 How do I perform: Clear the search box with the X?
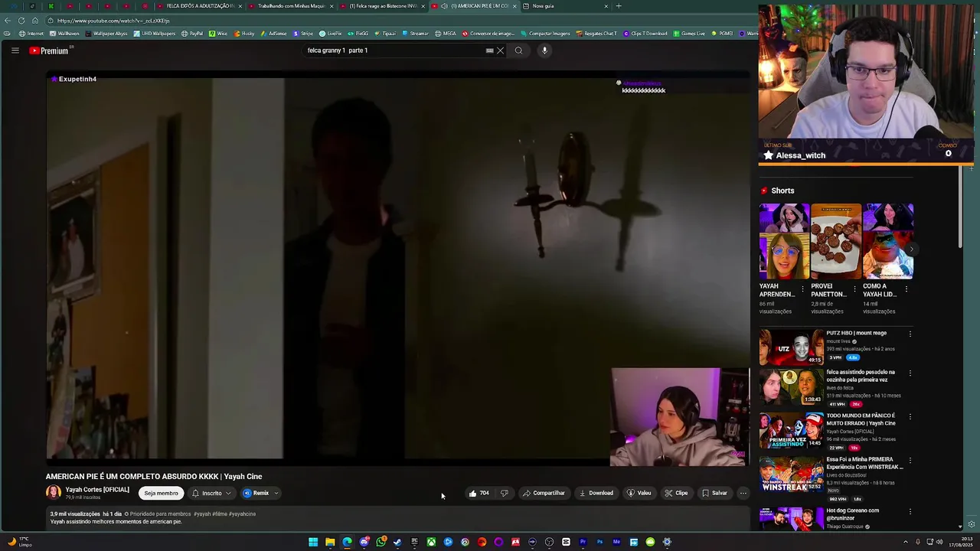pyautogui.click(x=500, y=51)
